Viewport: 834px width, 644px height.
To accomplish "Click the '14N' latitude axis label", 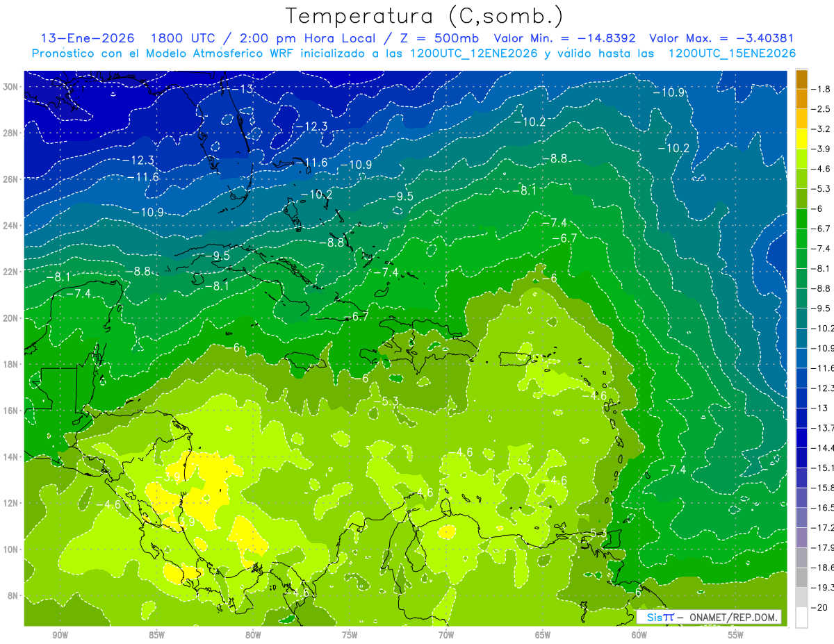I will 10,457.
